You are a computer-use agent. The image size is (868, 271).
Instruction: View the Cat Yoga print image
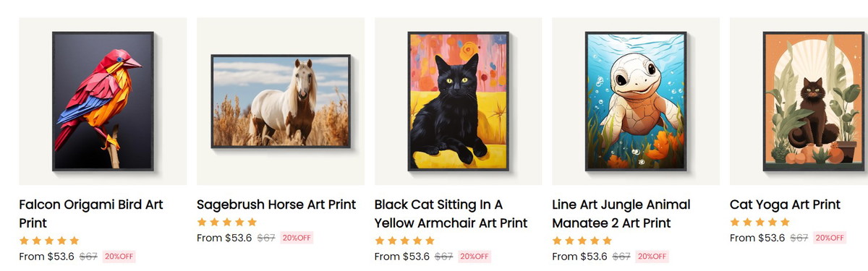[799, 101]
